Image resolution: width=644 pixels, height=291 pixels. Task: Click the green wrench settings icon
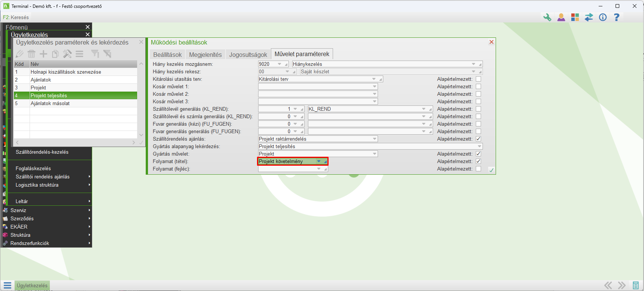(x=547, y=17)
